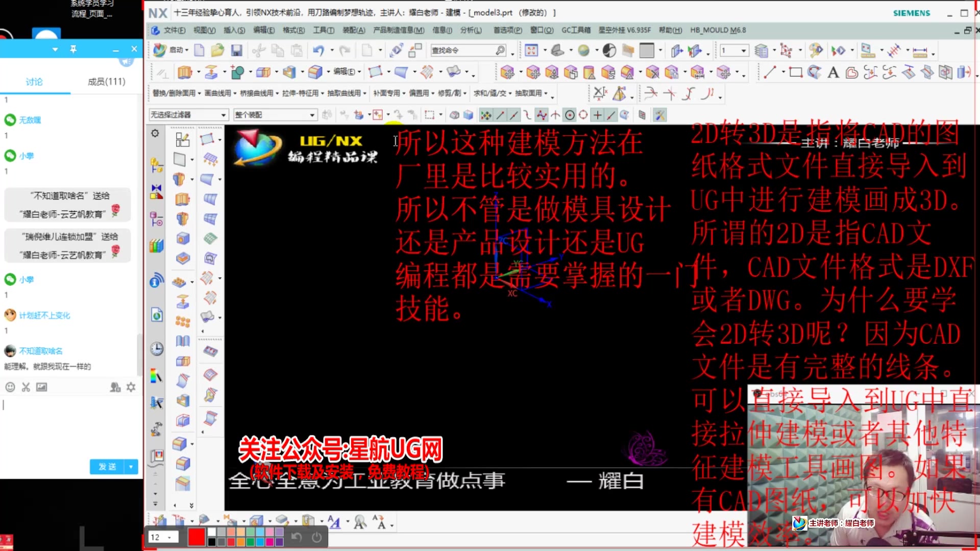Toggle the midpoint snap option
Viewport: 980px width, 551px height.
point(514,115)
